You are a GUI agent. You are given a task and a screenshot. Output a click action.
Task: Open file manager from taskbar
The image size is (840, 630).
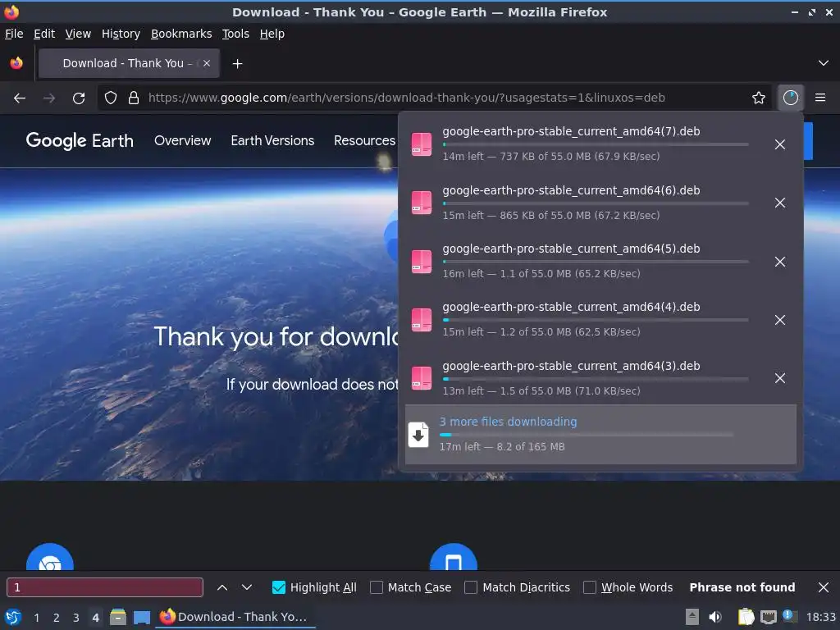pos(118,617)
